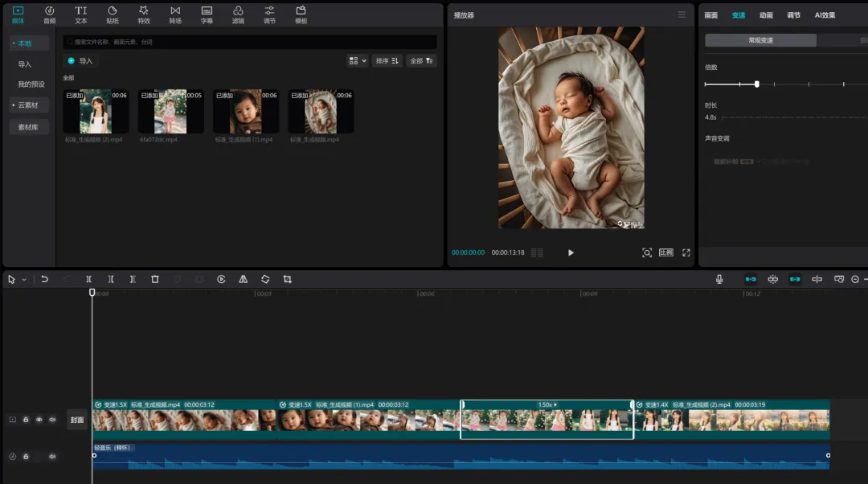868x484 pixels.
Task: Click the timeline split-preview axis icon
Action: tap(817, 279)
